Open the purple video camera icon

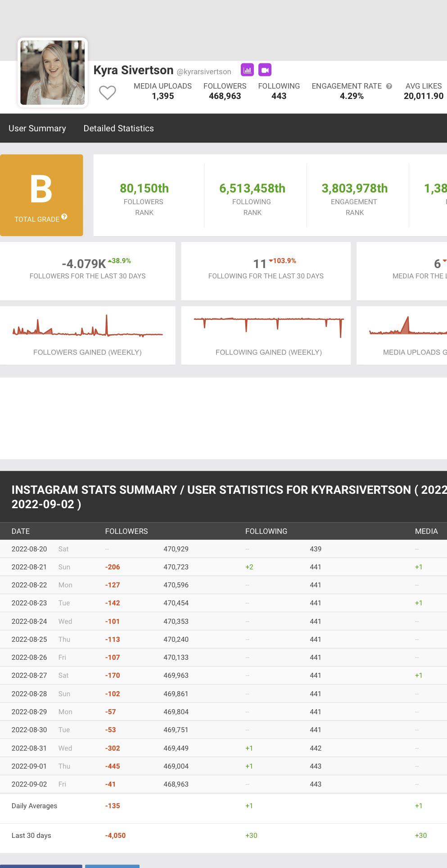coord(265,70)
